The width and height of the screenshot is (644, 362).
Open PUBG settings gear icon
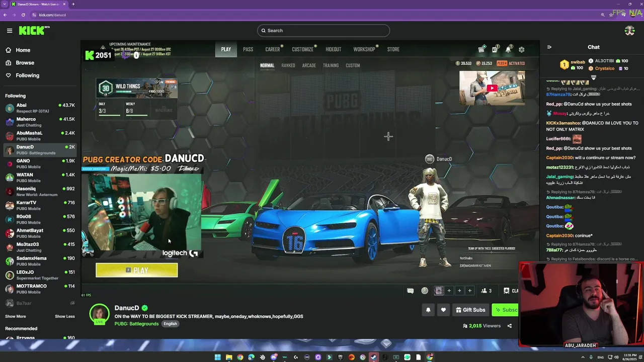coord(521,49)
